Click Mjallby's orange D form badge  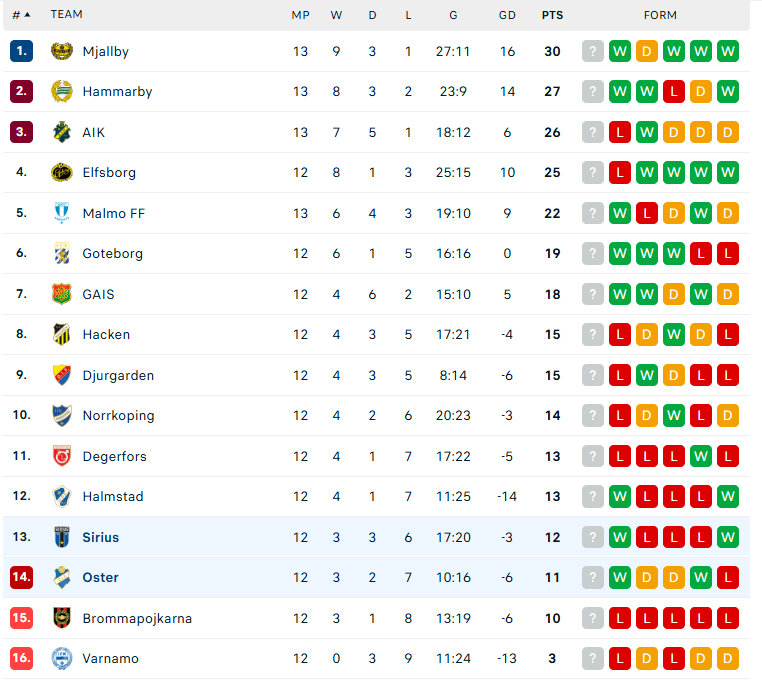pos(647,51)
